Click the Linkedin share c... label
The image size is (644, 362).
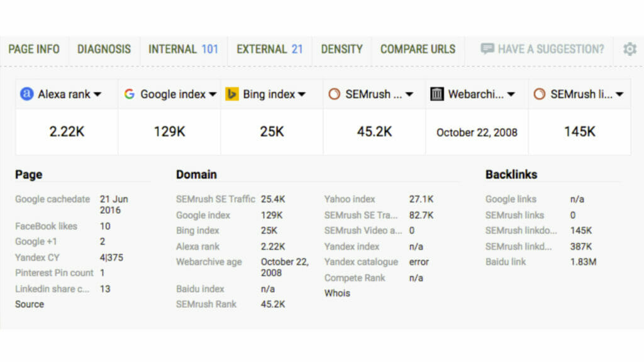52,288
